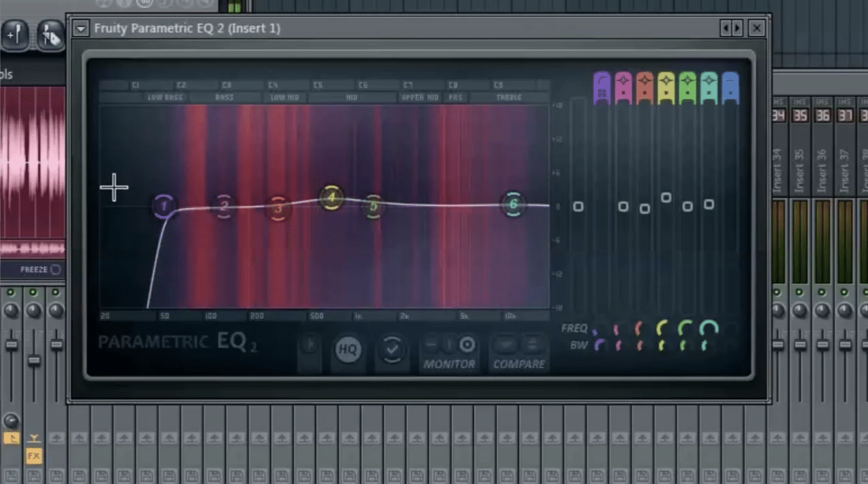Image resolution: width=868 pixels, height=484 pixels.
Task: Adjust the band 4 gain slider handle
Action: pyautogui.click(x=666, y=198)
